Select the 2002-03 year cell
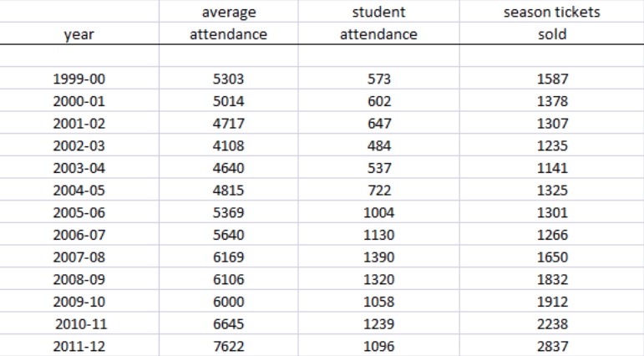 (x=79, y=145)
